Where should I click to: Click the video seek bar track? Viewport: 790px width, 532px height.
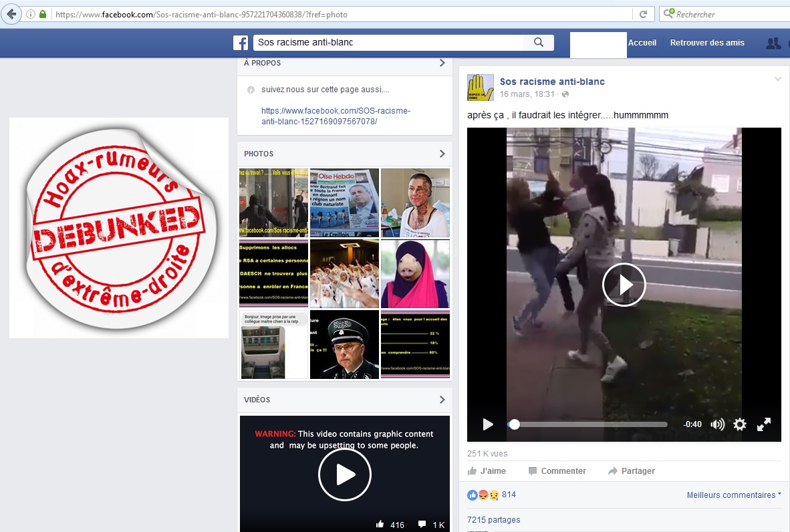pyautogui.click(x=587, y=424)
